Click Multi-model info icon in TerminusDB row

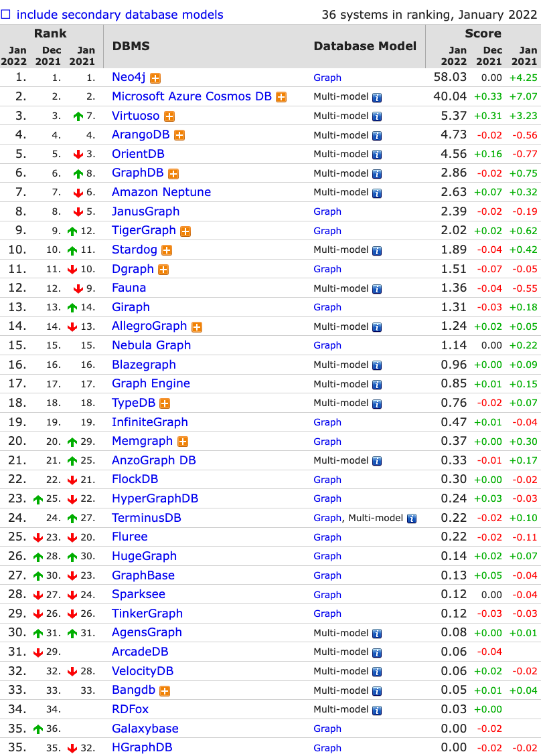[412, 518]
